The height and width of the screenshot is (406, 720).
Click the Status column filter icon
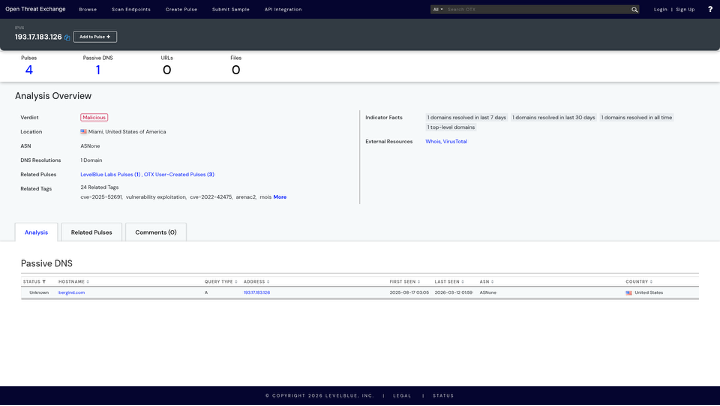click(x=44, y=282)
